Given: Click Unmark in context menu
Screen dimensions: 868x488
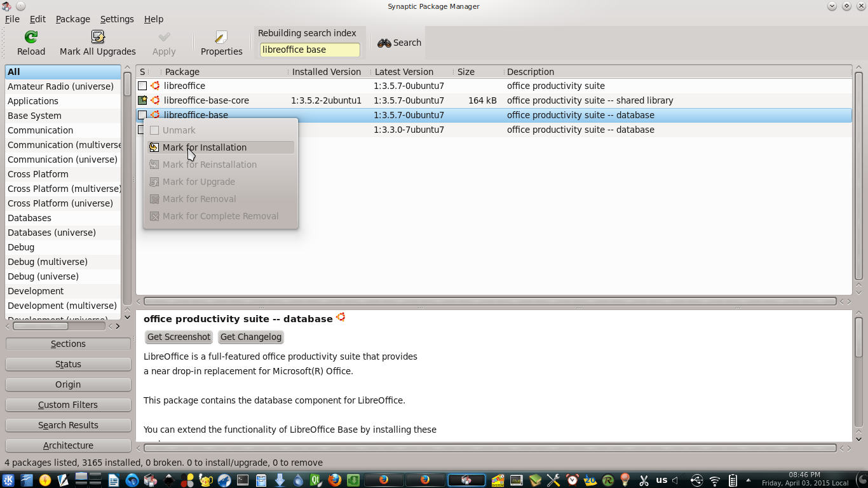Looking at the screenshot, I should [x=220, y=130].
